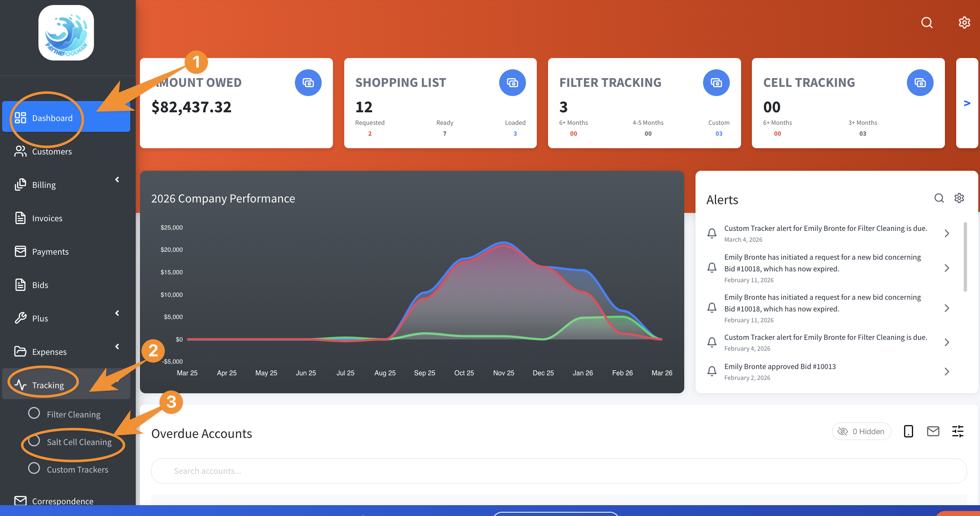The width and height of the screenshot is (980, 516).
Task: Click the envelope icon in Overdue Accounts
Action: pyautogui.click(x=933, y=431)
